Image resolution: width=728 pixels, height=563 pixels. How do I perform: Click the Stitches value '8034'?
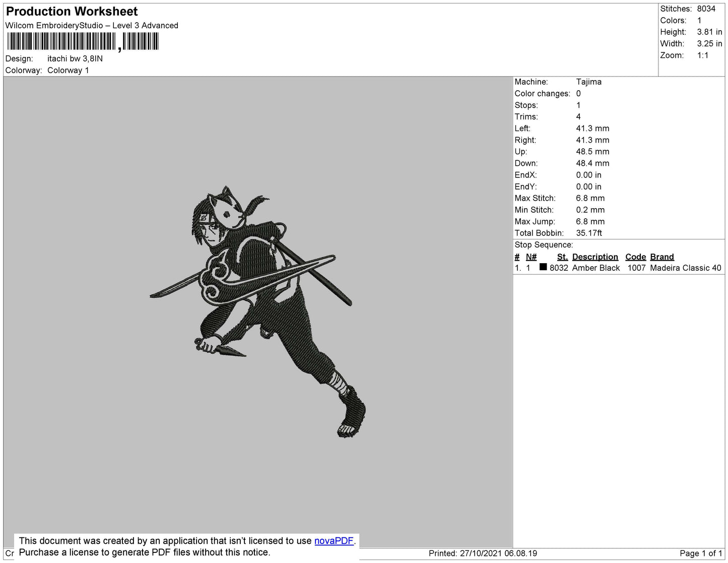pyautogui.click(x=706, y=9)
